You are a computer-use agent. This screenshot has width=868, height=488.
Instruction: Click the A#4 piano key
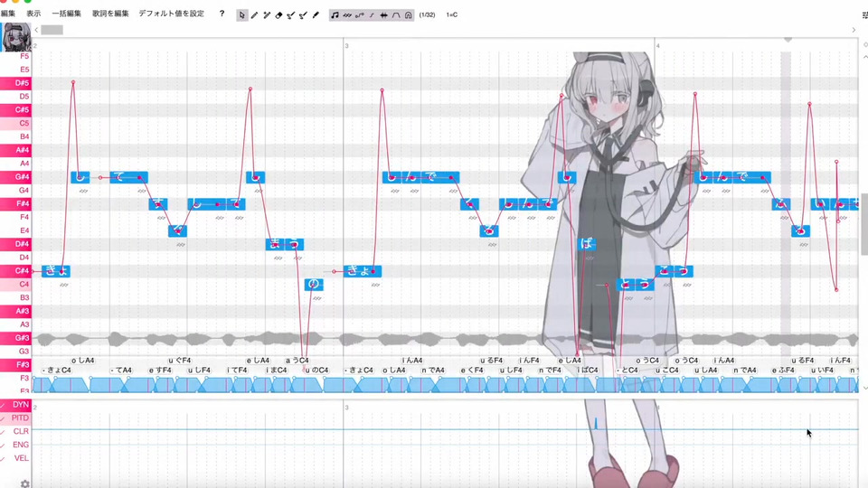tap(15, 150)
